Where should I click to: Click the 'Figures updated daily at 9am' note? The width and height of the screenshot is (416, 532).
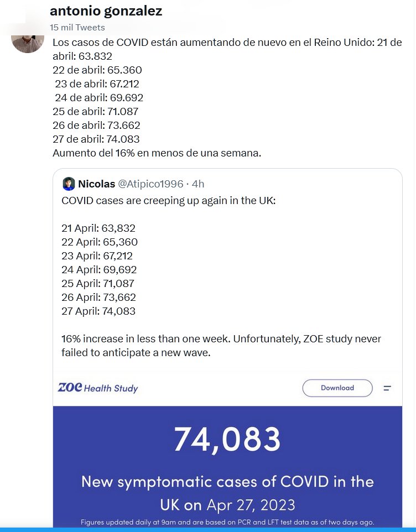click(x=227, y=522)
